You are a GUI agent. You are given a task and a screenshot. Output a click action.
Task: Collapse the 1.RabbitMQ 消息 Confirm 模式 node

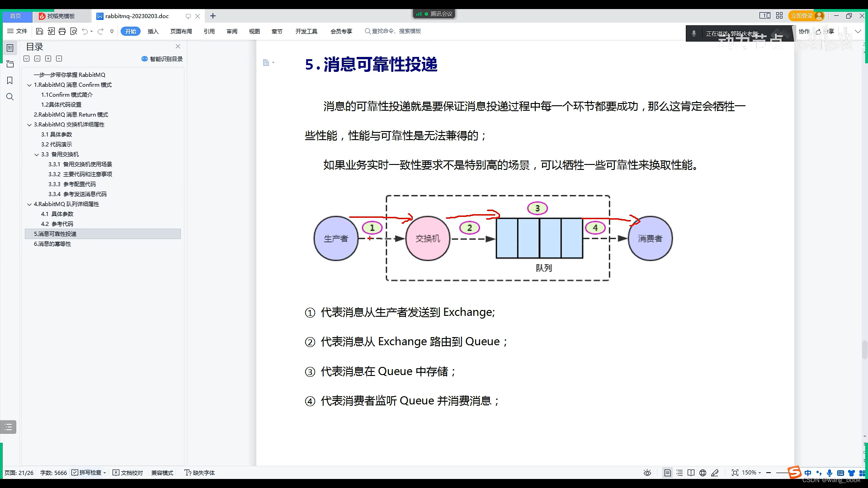(x=28, y=84)
